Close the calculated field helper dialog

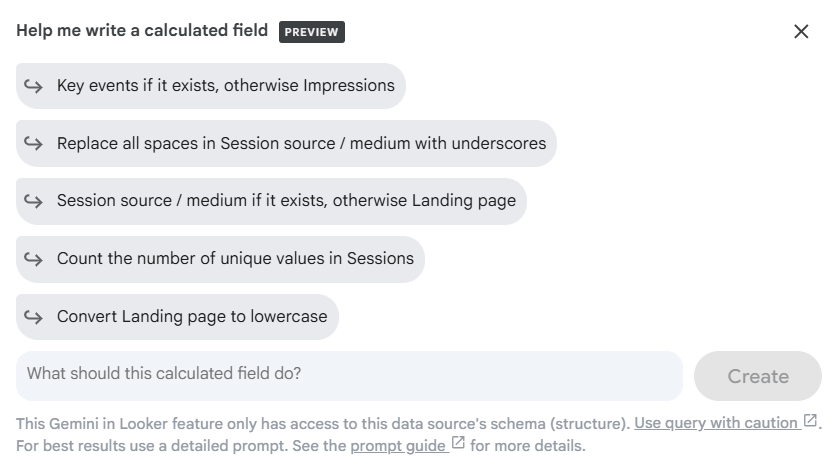click(x=801, y=31)
